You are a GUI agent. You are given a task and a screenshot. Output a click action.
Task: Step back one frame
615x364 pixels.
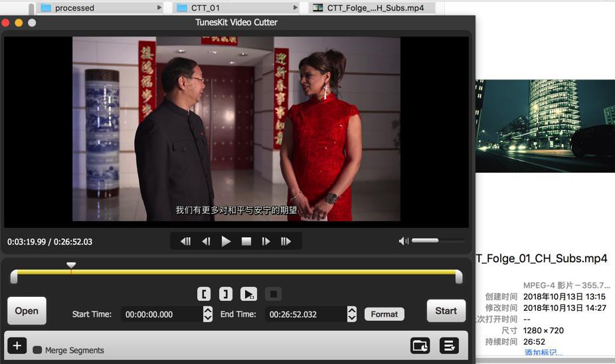(206, 241)
